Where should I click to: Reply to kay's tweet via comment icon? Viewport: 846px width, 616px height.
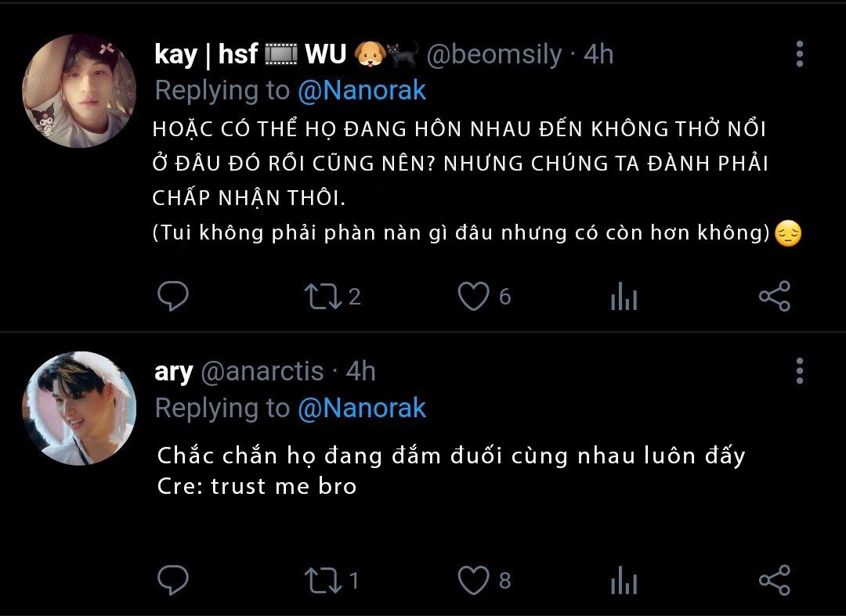click(172, 296)
